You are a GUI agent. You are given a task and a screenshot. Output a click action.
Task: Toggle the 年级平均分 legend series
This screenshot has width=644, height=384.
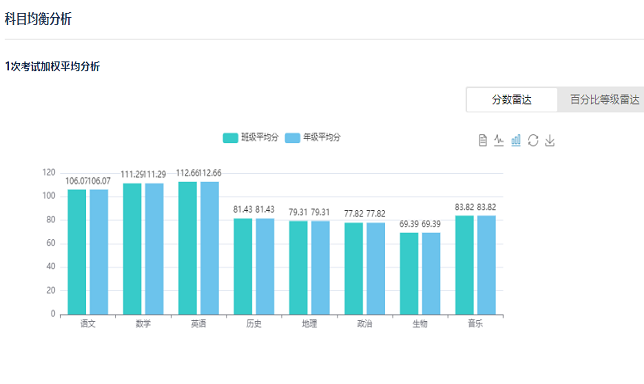(313, 138)
